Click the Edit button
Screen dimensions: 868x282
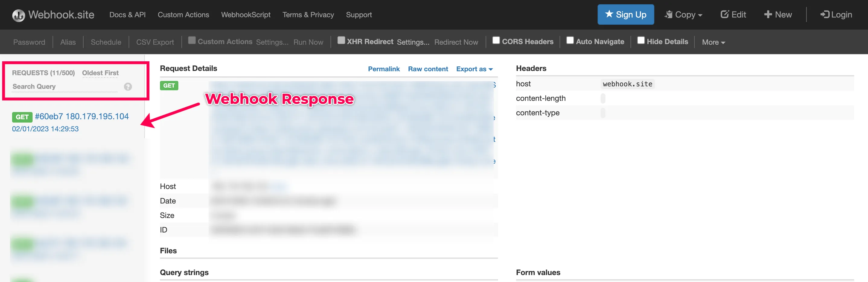point(733,14)
